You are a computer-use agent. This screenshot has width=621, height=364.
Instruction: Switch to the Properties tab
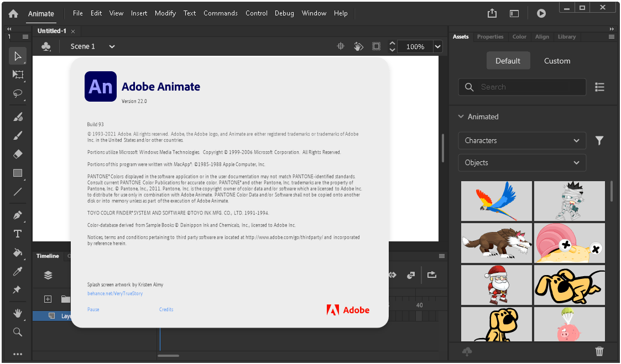490,37
